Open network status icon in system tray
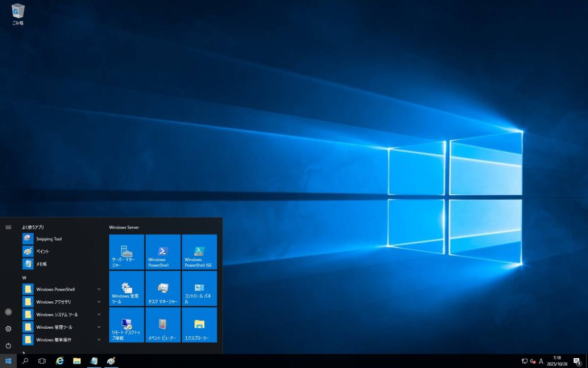 coord(524,361)
